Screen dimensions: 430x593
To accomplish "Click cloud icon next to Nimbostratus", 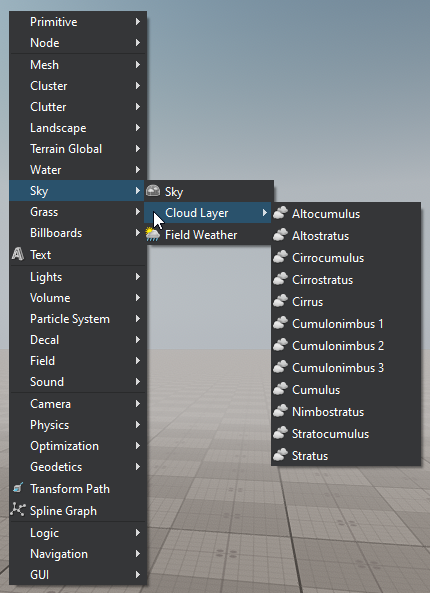I will [x=280, y=411].
